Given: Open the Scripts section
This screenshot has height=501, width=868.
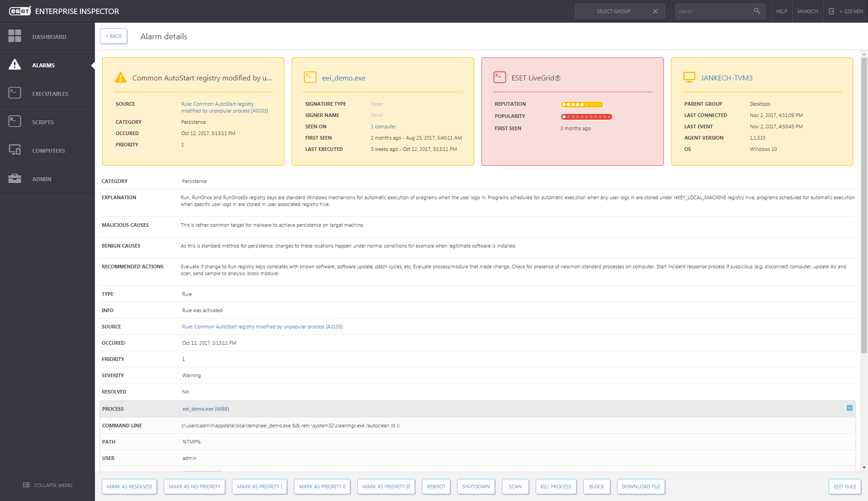Looking at the screenshot, I should point(47,122).
